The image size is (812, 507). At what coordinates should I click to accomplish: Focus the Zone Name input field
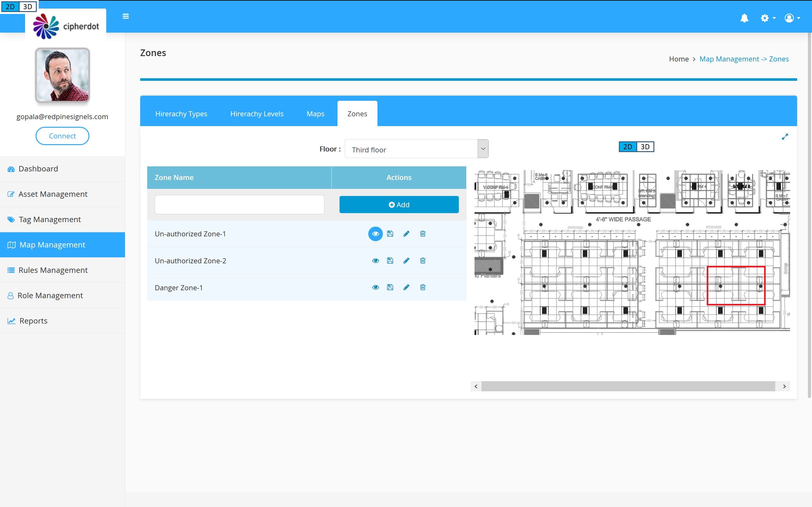point(239,205)
